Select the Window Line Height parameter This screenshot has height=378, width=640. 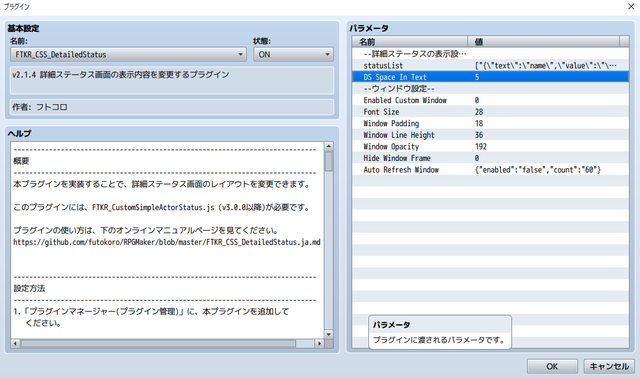coord(490,135)
